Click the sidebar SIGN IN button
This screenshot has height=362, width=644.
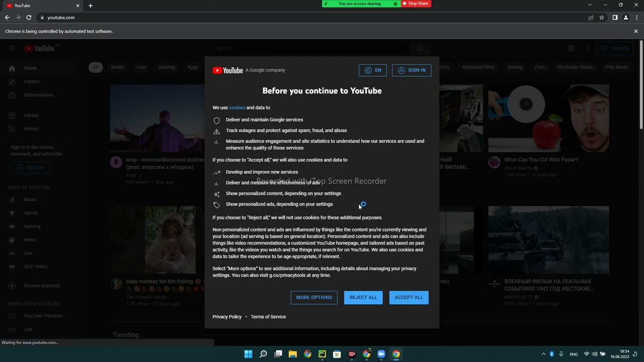point(30,167)
